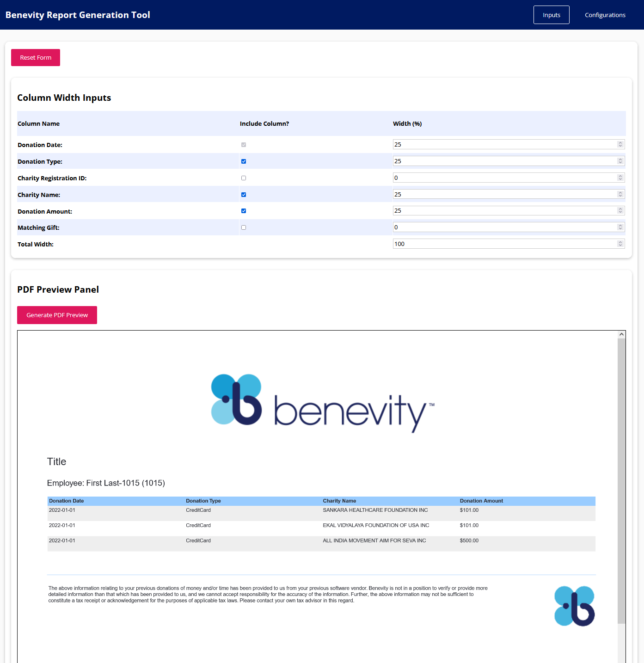Click Benevity Report Generation Tool title

tap(78, 15)
